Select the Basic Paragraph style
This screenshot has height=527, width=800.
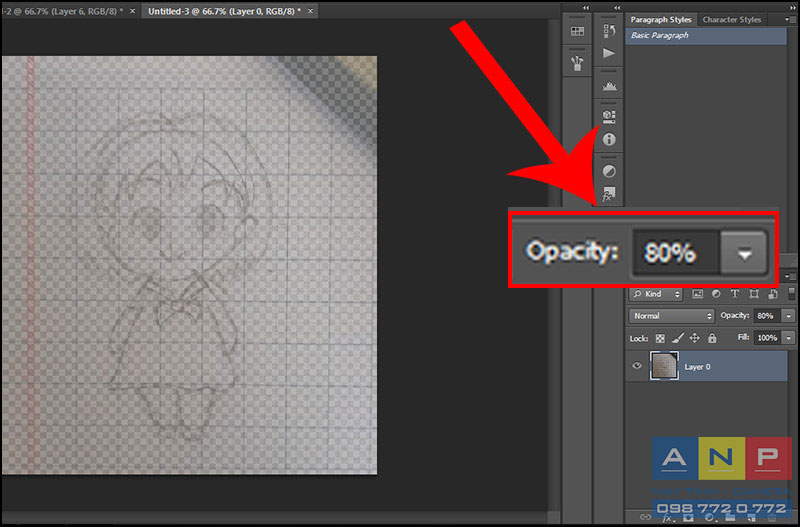click(x=706, y=36)
